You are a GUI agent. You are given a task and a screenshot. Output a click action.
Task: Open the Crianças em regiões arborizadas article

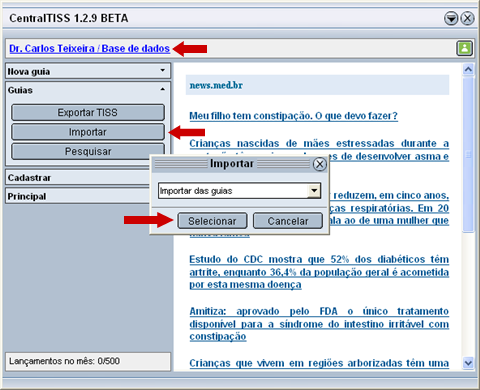[319, 363]
